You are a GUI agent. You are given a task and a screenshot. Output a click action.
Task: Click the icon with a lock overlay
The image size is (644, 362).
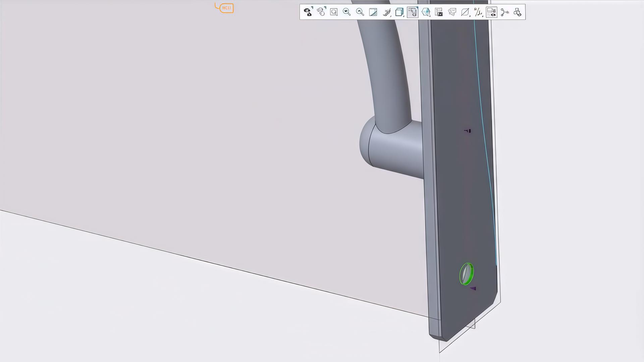pos(439,12)
